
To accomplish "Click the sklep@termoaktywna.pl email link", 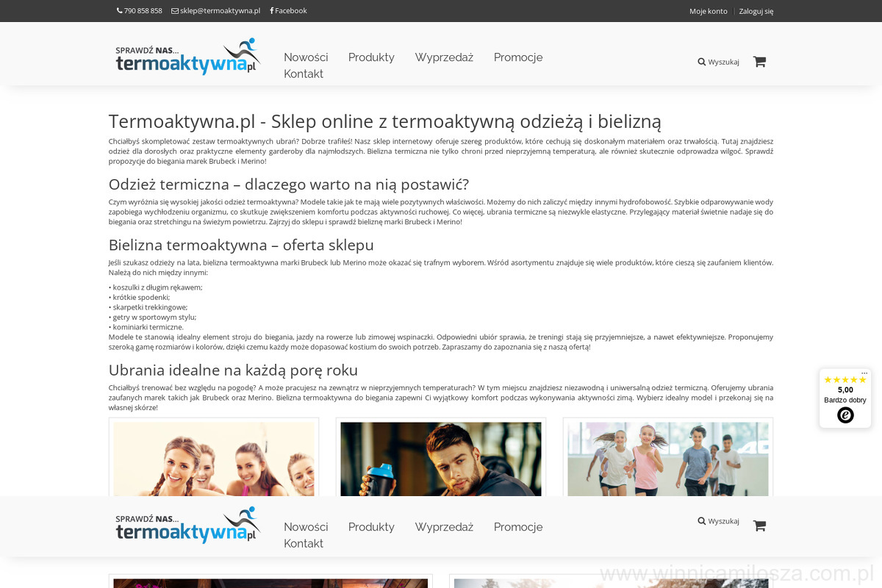I will 216,11.
